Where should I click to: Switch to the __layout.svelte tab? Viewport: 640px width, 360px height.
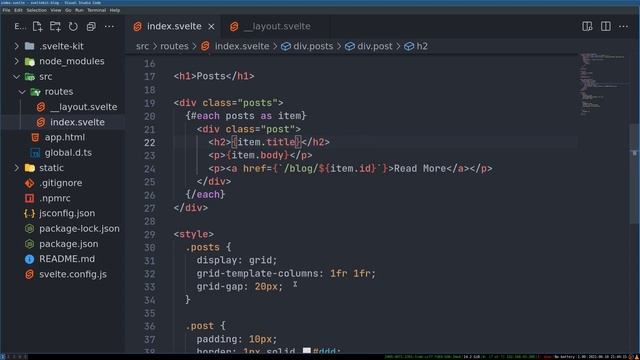pyautogui.click(x=276, y=27)
